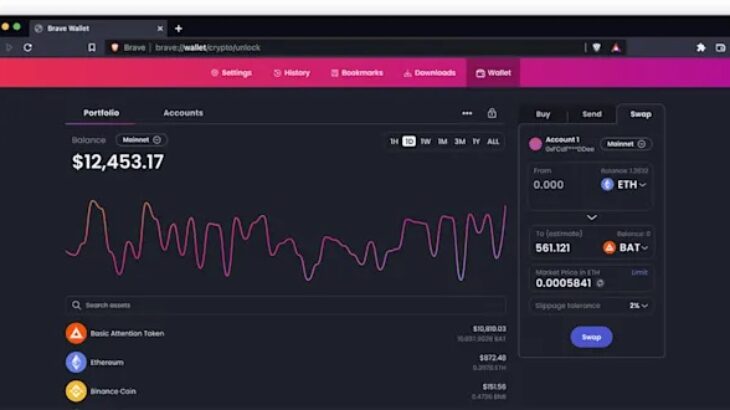The image size is (730, 410).
Task: Open the Ethereum asset row
Action: tap(285, 362)
